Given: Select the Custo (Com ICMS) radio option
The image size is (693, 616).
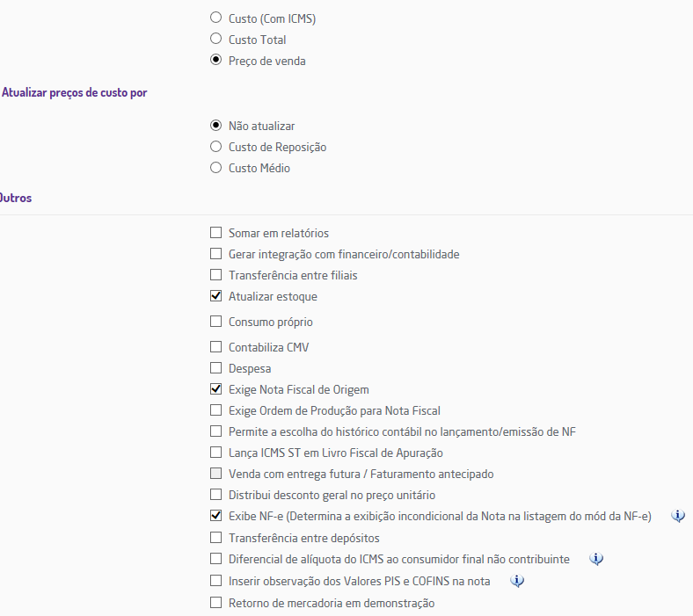Looking at the screenshot, I should (216, 18).
